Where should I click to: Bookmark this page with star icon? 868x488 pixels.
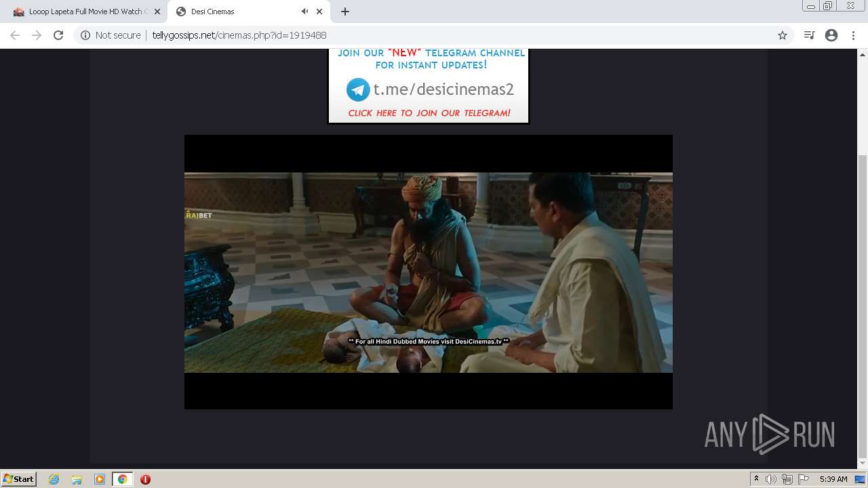(783, 35)
